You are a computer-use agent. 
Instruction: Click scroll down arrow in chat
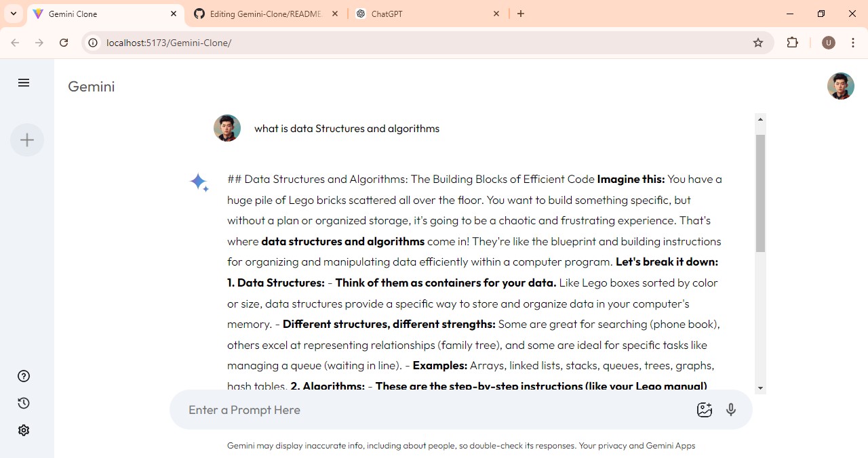tap(760, 388)
